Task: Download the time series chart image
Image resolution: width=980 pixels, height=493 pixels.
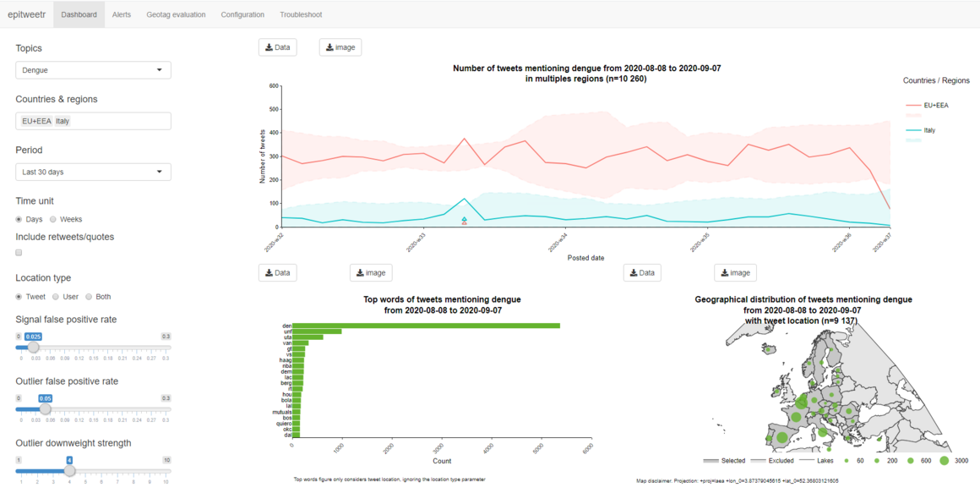Action: pyautogui.click(x=340, y=47)
